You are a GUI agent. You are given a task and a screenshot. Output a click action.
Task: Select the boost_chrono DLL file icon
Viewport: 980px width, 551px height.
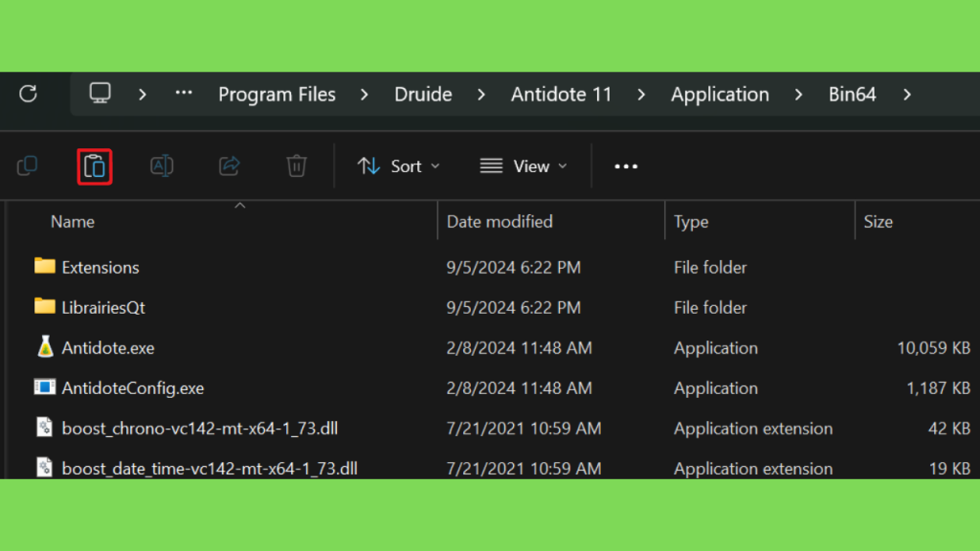[x=44, y=428]
